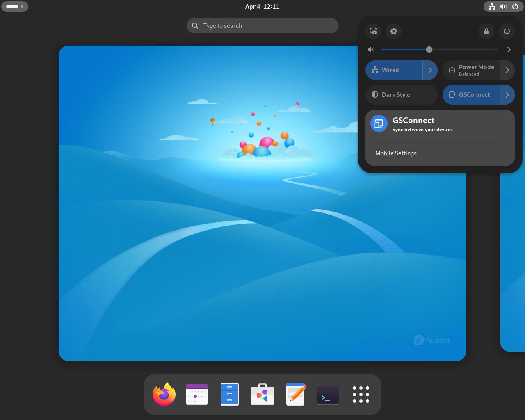Screen dimensions: 525x420
Task: Open the Software store from dock
Action: [262, 394]
